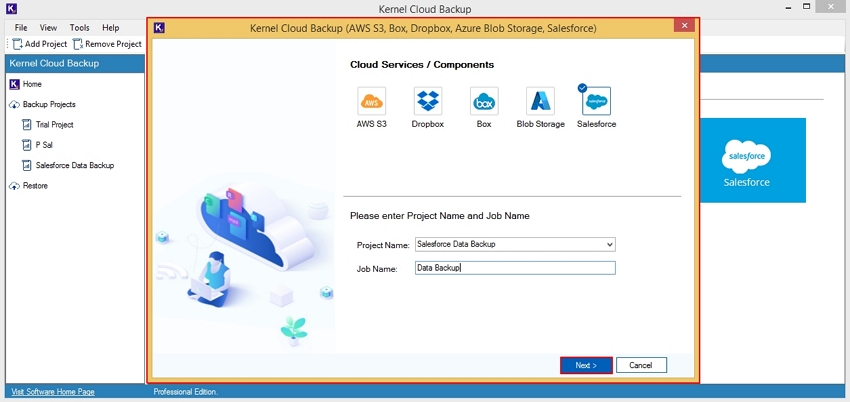
Task: Click the report icon beside Trial Project
Action: coord(27,125)
